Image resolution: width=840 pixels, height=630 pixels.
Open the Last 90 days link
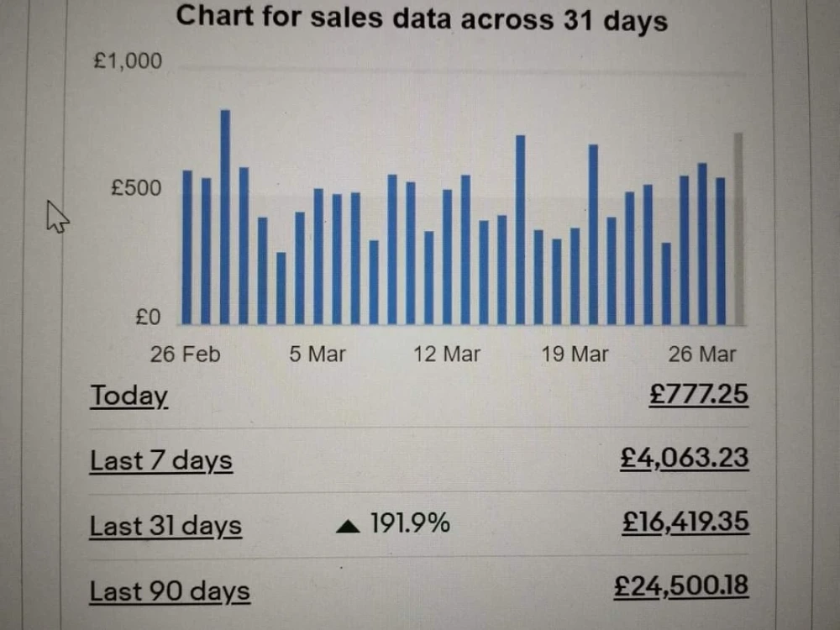pyautogui.click(x=170, y=591)
